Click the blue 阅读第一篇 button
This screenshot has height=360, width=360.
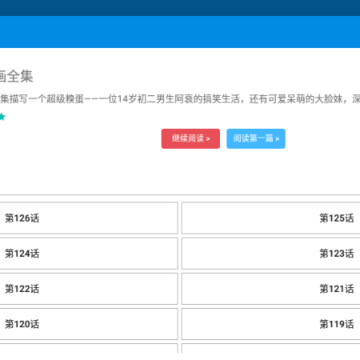pyautogui.click(x=256, y=139)
